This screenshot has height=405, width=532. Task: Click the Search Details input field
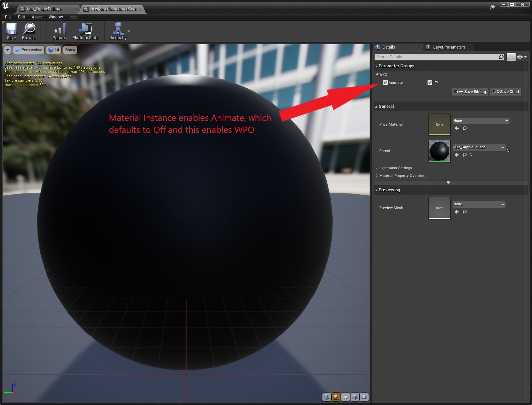click(x=436, y=57)
